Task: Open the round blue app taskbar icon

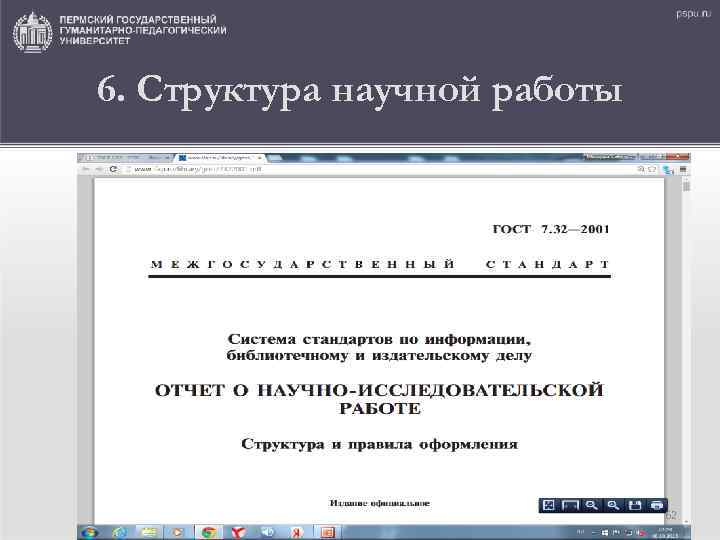Action: 267,533
